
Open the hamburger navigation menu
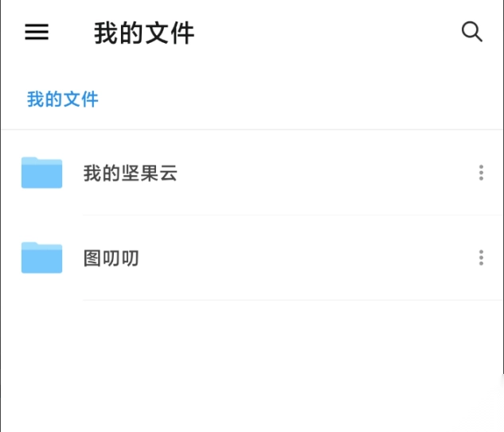(x=37, y=32)
